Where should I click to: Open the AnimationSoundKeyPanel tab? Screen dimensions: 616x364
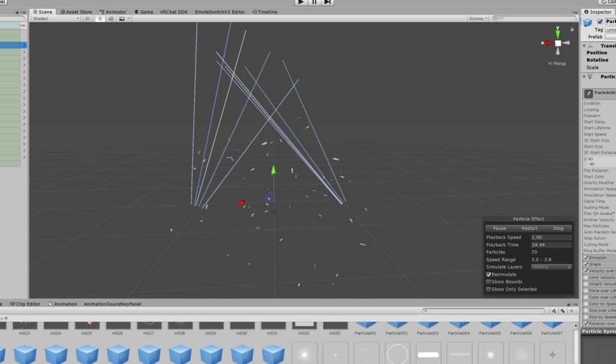(x=112, y=304)
